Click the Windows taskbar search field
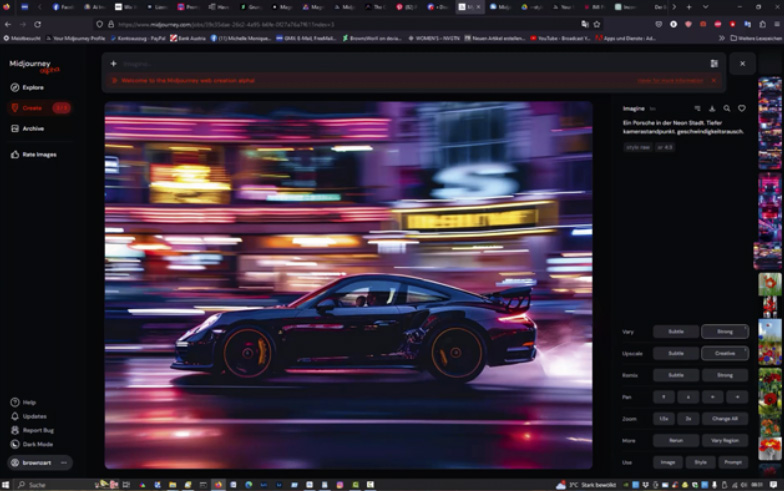 coord(50,484)
